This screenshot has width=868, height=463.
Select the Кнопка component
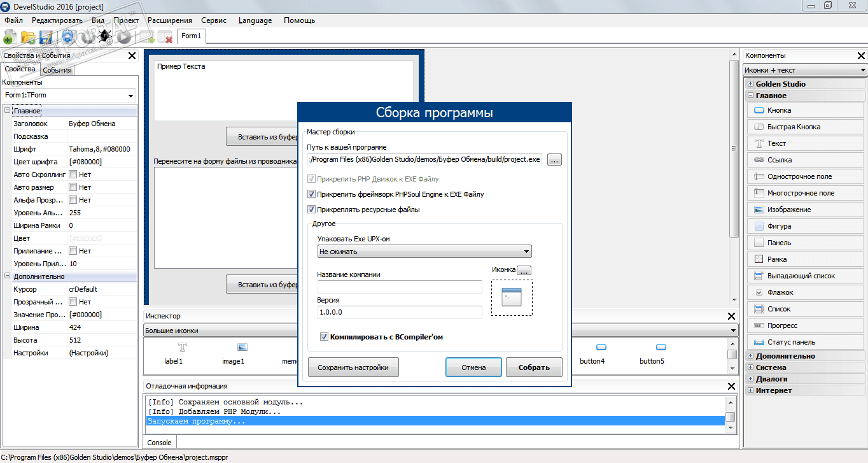[806, 110]
